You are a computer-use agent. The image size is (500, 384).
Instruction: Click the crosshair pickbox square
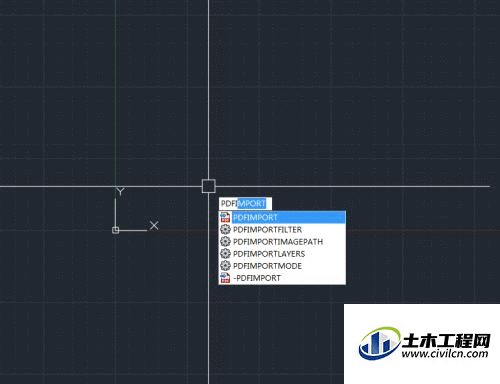(209, 186)
